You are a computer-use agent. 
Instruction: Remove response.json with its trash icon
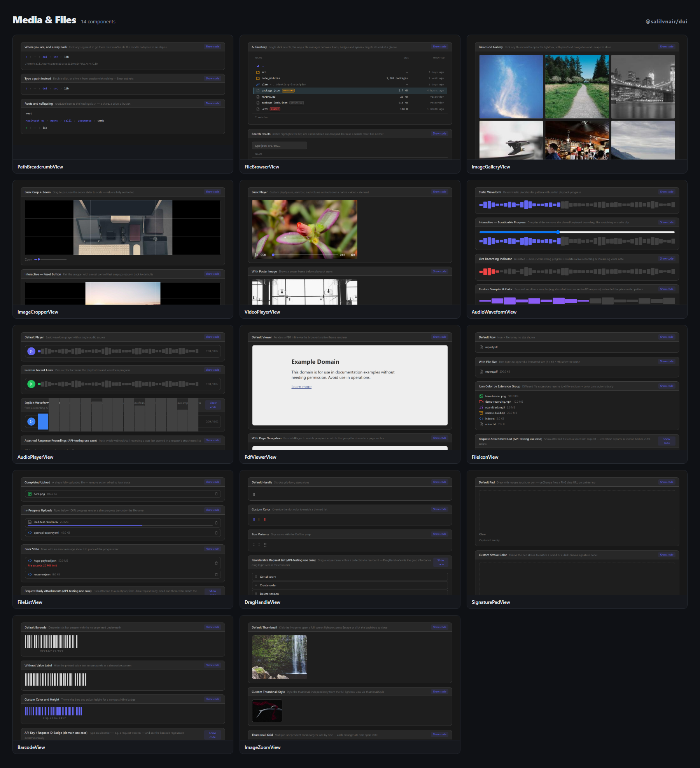216,575
